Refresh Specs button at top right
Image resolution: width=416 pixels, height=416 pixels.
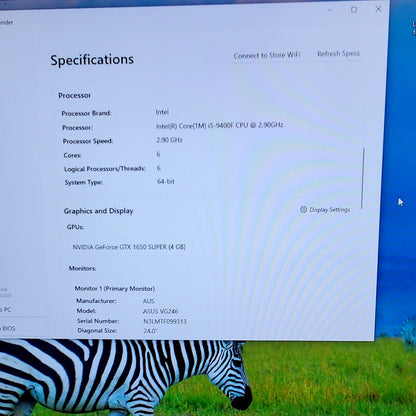(x=338, y=53)
